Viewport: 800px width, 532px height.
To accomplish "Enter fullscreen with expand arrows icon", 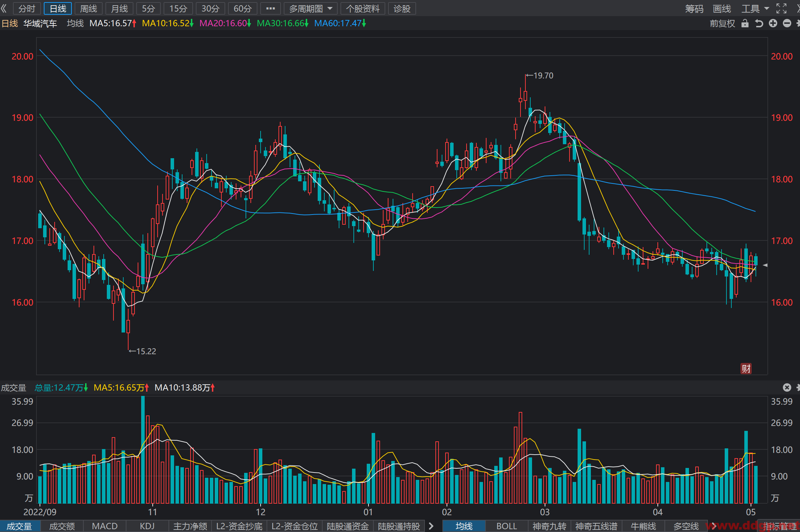I will pos(781,8).
